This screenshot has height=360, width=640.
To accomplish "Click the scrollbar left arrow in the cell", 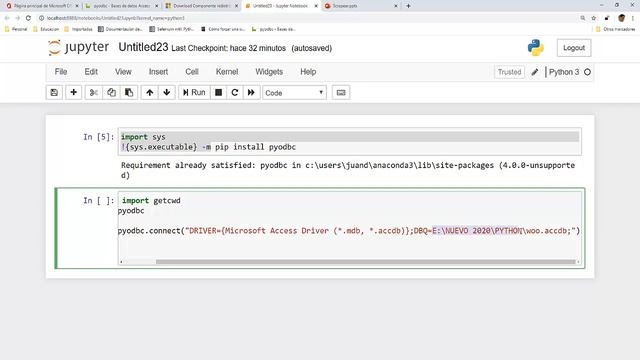I will (121, 262).
